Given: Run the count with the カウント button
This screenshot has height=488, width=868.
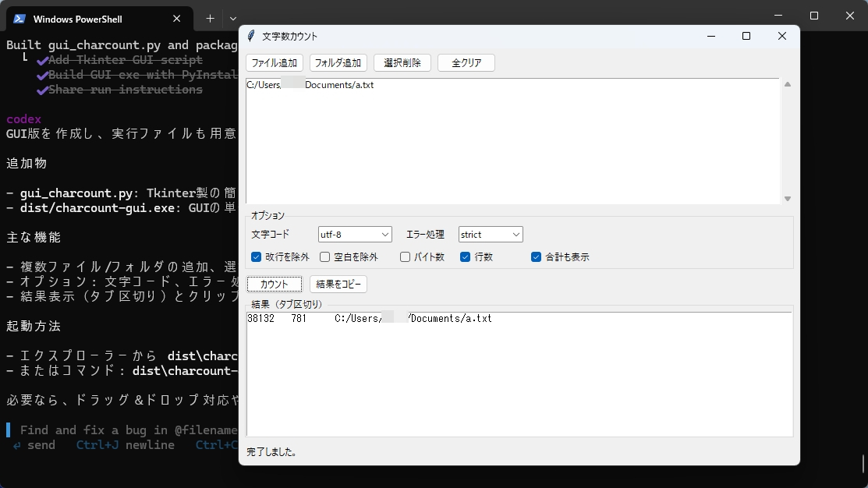Looking at the screenshot, I should (x=274, y=284).
